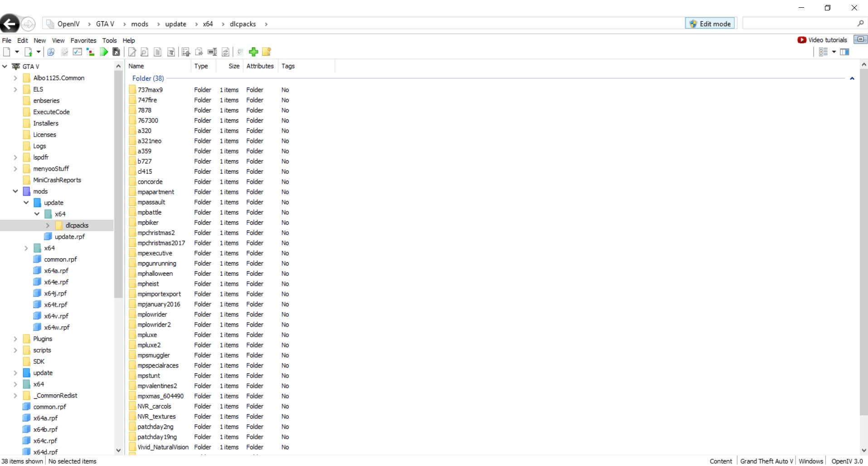This screenshot has height=466, width=868.
Task: Click the forward navigation arrow
Action: (28, 24)
